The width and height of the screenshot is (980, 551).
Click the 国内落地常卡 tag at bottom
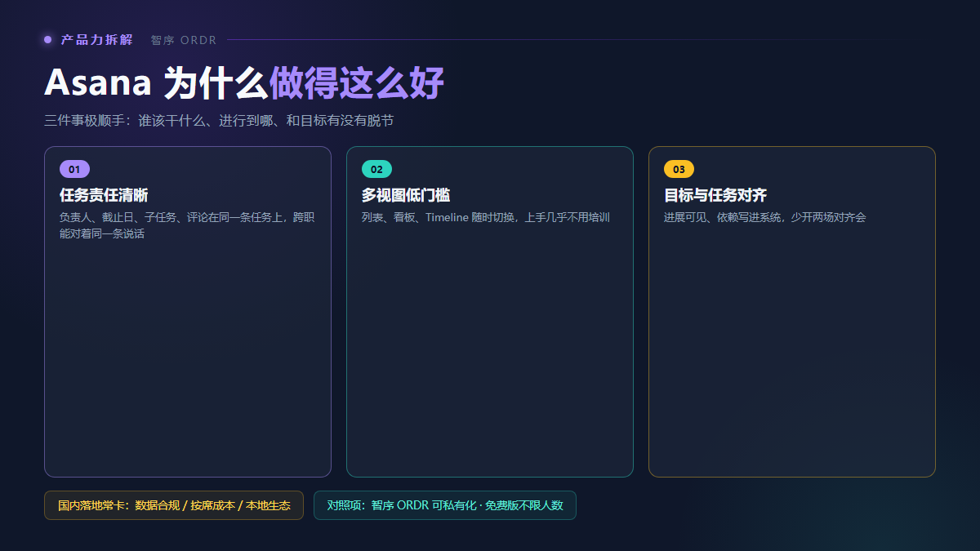click(x=174, y=505)
